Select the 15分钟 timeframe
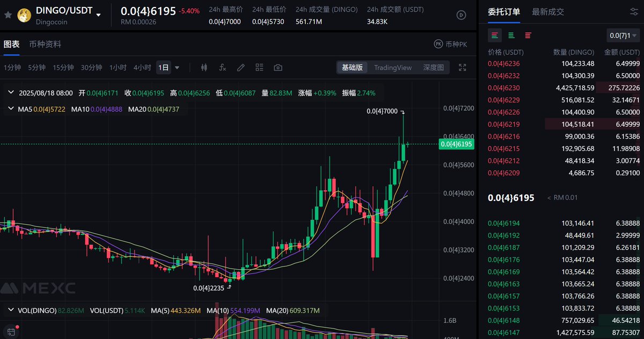Image resolution: width=644 pixels, height=339 pixels. (63, 68)
